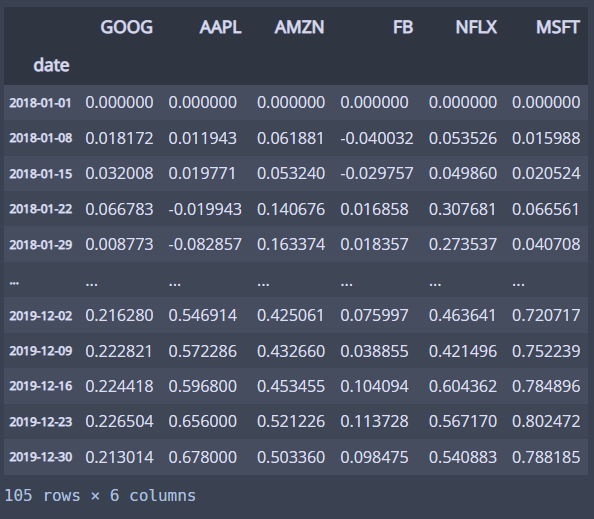The height and width of the screenshot is (519, 594).
Task: Click the FB value 0.018357
Action: pyautogui.click(x=374, y=244)
